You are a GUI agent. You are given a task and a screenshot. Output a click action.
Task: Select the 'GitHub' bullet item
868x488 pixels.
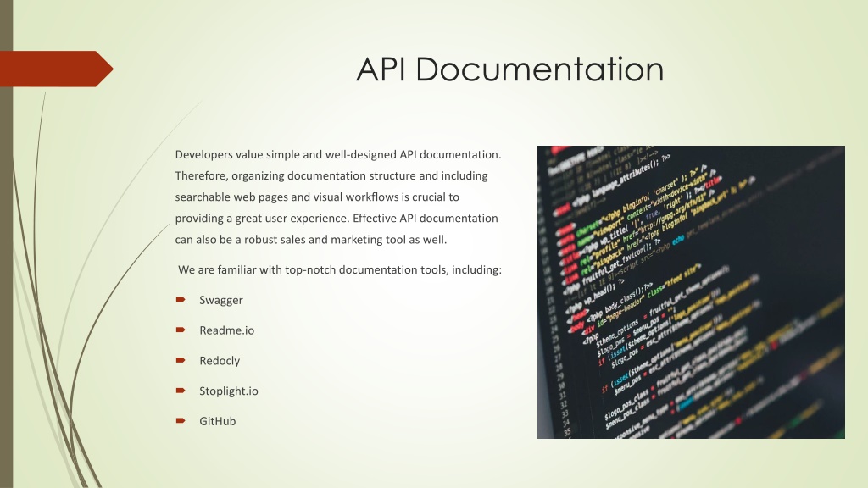218,421
